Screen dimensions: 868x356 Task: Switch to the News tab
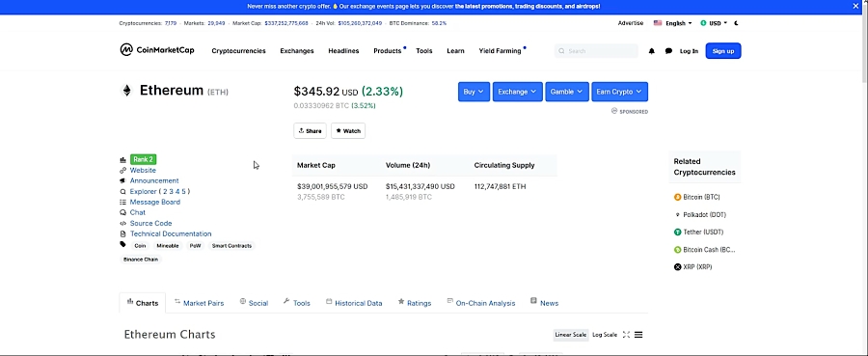tap(544, 303)
